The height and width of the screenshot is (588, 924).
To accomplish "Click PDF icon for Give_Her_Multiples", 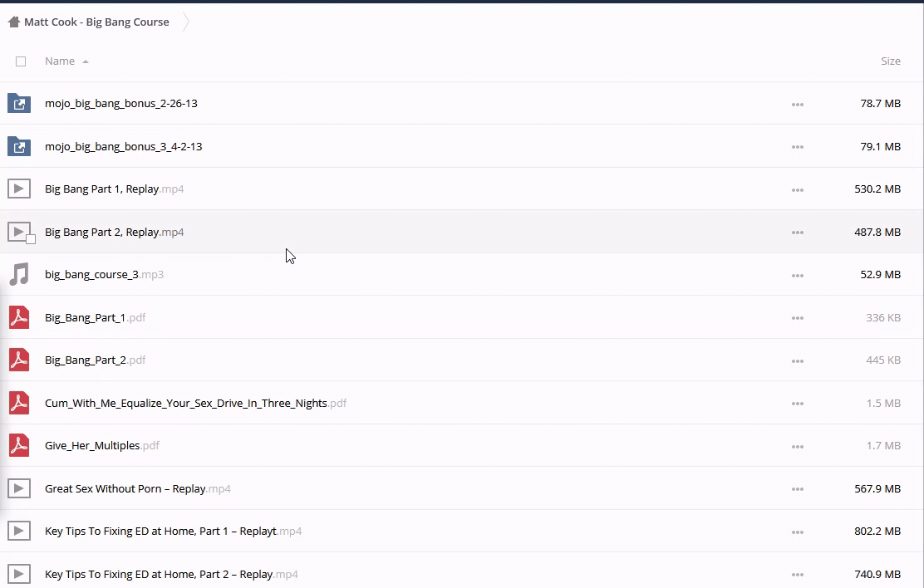I will tap(19, 446).
